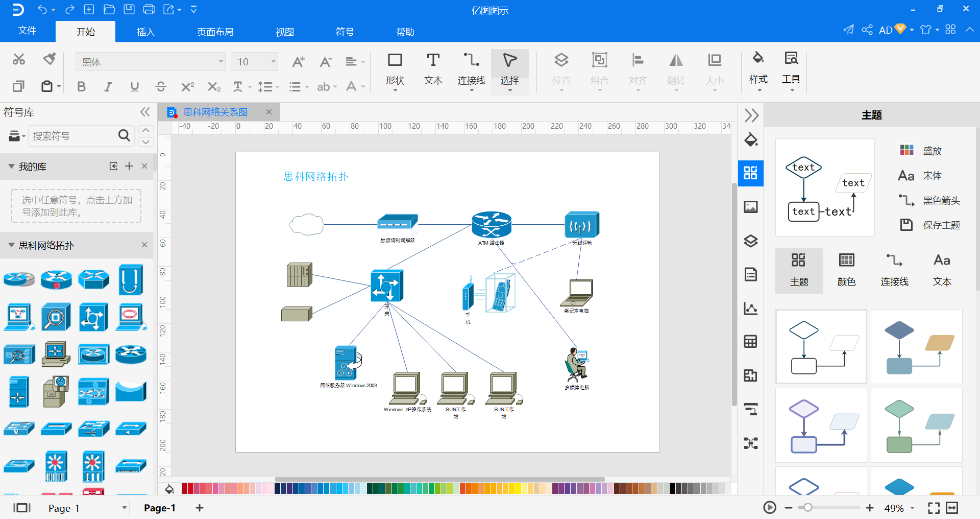Expand the font size dropdown
This screenshot has width=980, height=519.
point(274,62)
